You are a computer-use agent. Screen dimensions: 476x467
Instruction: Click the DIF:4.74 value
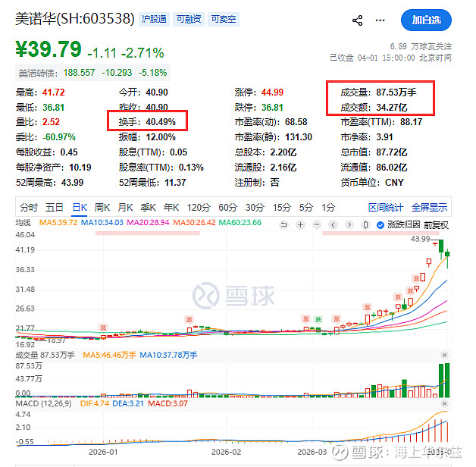pyautogui.click(x=95, y=403)
